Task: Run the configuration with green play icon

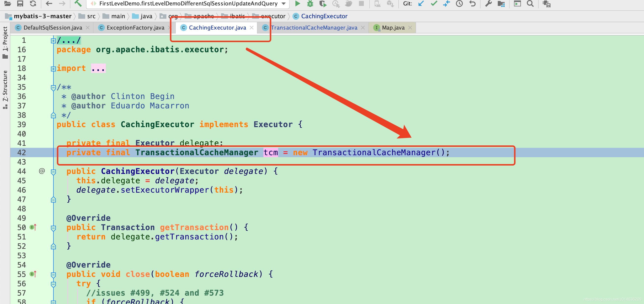Action: click(x=297, y=3)
